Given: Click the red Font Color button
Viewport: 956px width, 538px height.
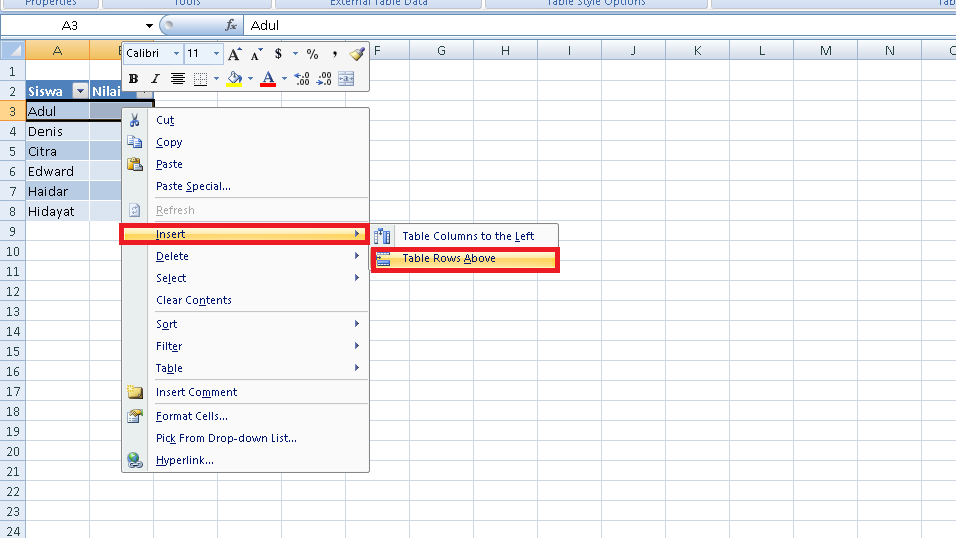Looking at the screenshot, I should 267,79.
